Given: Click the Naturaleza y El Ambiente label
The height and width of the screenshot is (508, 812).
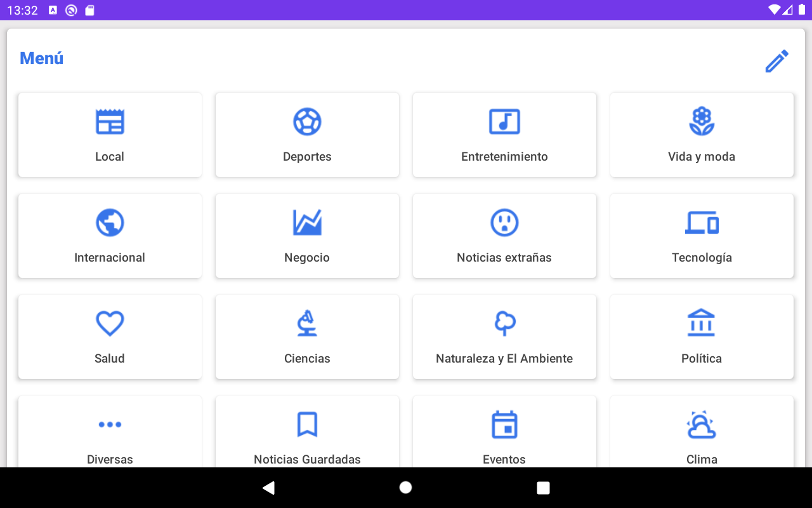Looking at the screenshot, I should pyautogui.click(x=504, y=359).
